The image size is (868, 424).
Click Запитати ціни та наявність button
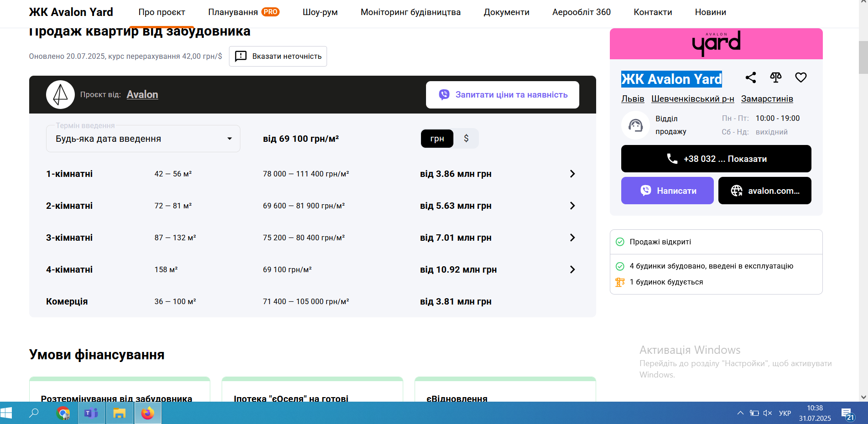pos(503,95)
